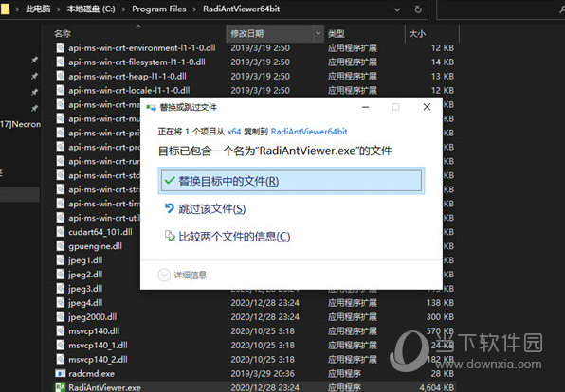Image resolution: width=565 pixels, height=392 pixels.
Task: Open the address bar history dropdown
Action: coord(397,9)
